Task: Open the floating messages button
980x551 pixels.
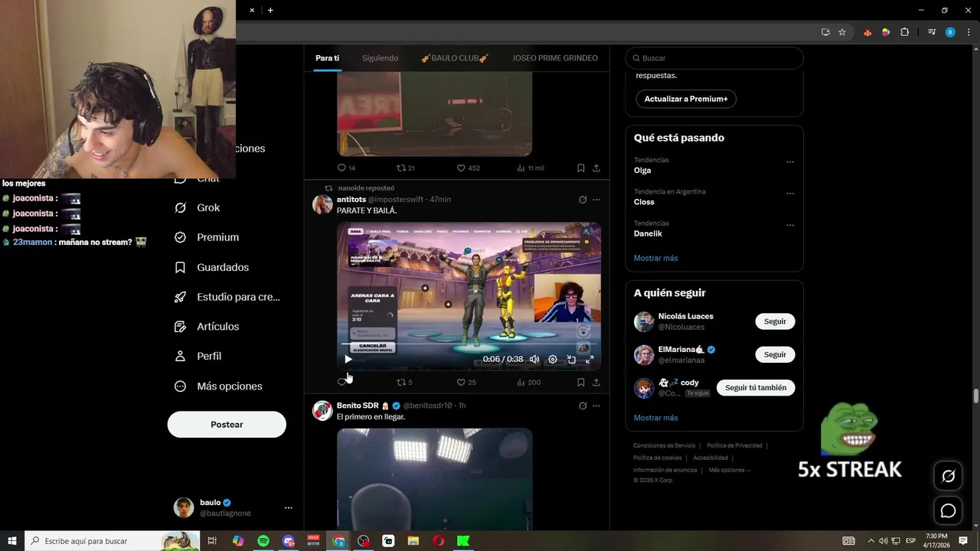Action: tap(948, 510)
